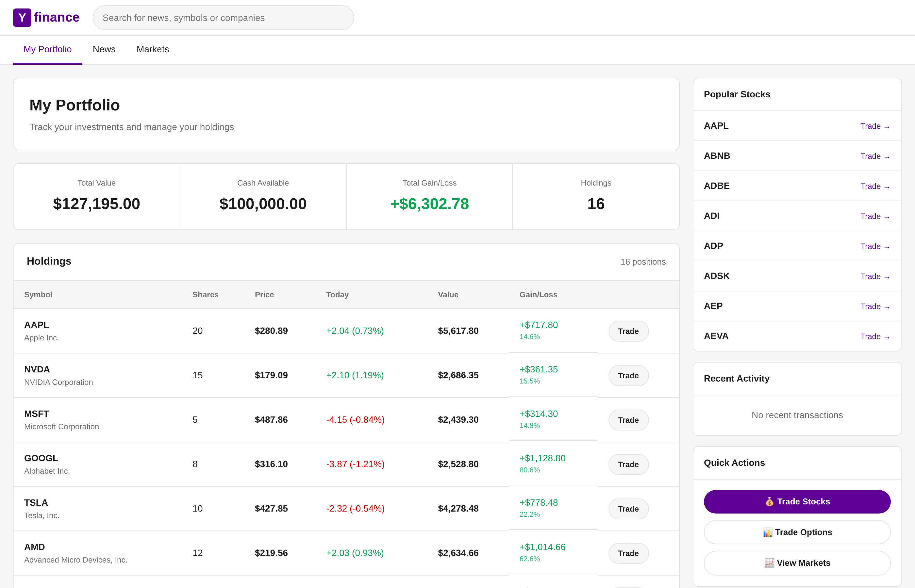Click the Trade Options quick action button
The width and height of the screenshot is (915, 588).
[x=797, y=532]
